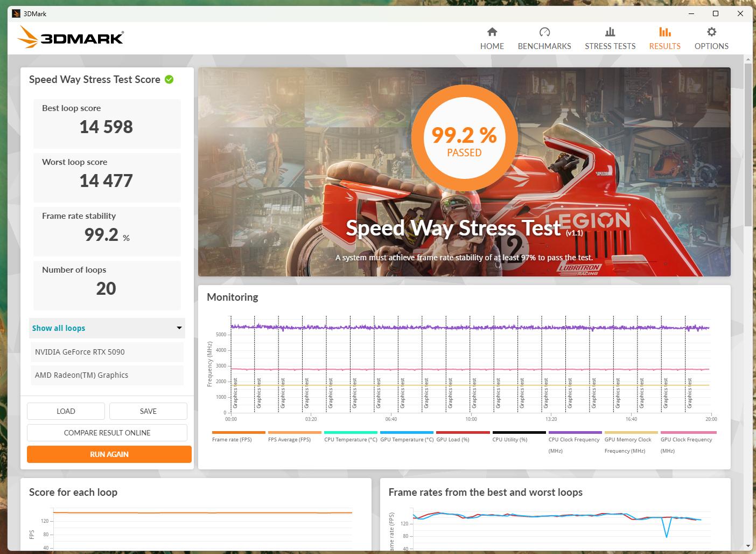Image resolution: width=756 pixels, height=554 pixels.
Task: Click the 3DMark title bar app icon
Action: click(16, 13)
